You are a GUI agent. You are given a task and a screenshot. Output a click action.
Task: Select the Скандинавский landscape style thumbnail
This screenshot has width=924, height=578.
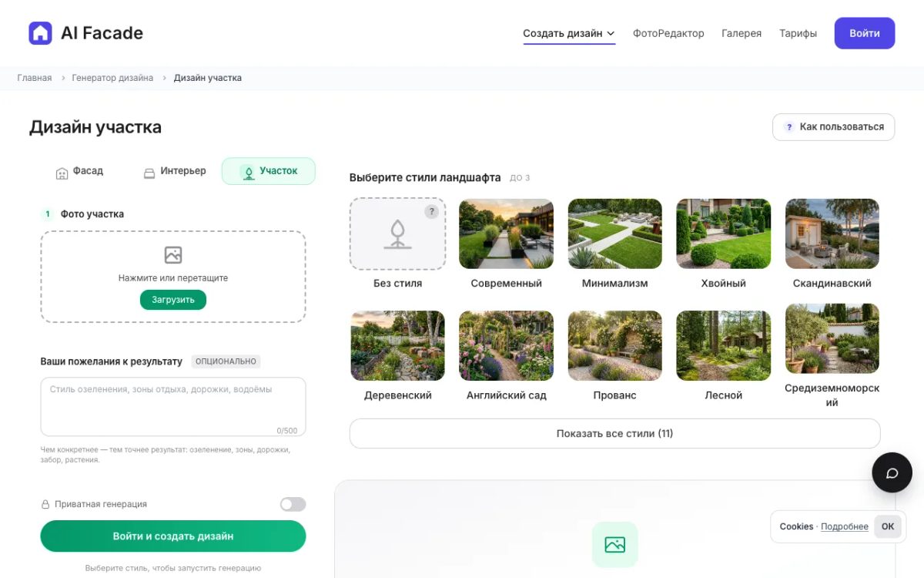[x=832, y=234]
